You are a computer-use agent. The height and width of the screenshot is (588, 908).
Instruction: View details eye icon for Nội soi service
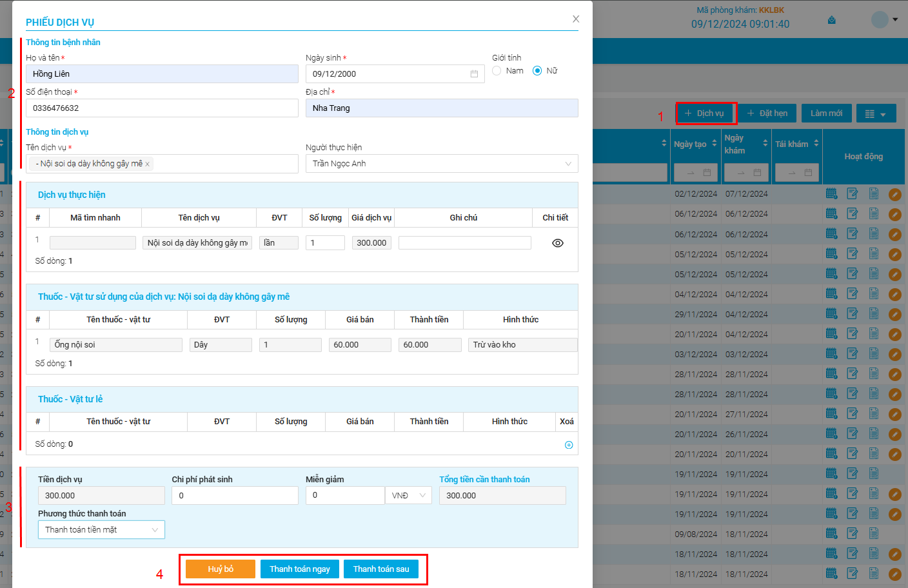(558, 243)
